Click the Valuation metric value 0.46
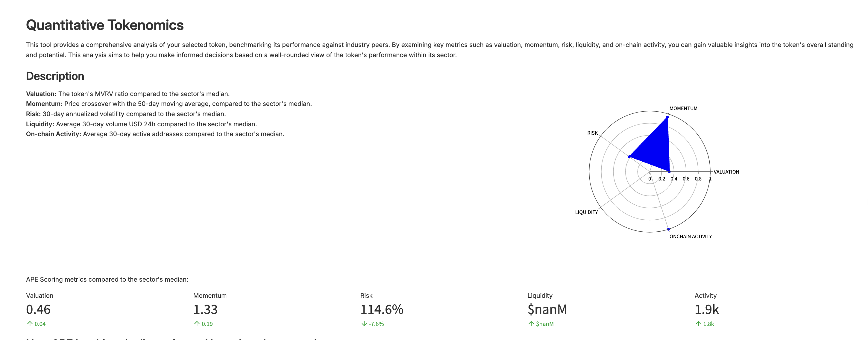868x340 pixels. (x=38, y=309)
